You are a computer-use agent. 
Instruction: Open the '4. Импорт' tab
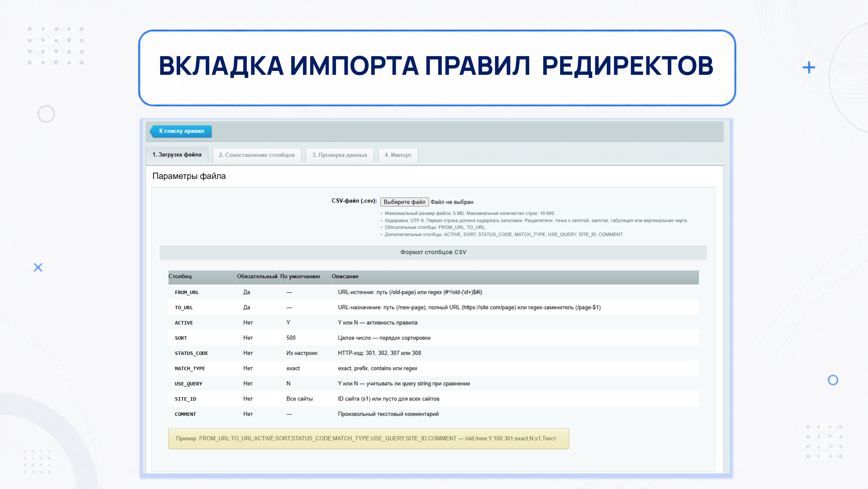pyautogui.click(x=398, y=155)
